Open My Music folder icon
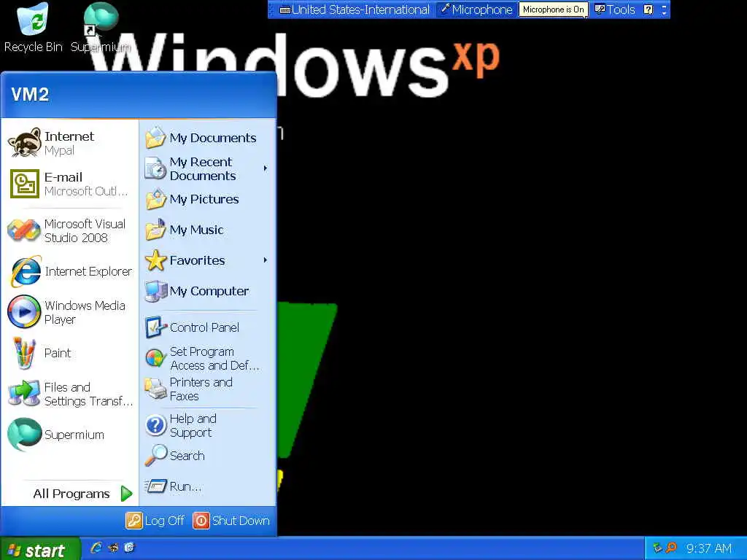 (155, 230)
